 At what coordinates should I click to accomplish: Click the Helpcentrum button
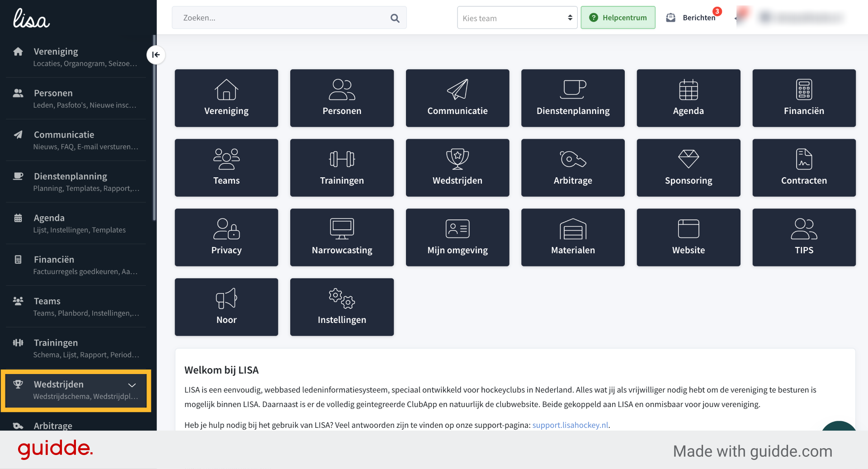coord(618,18)
